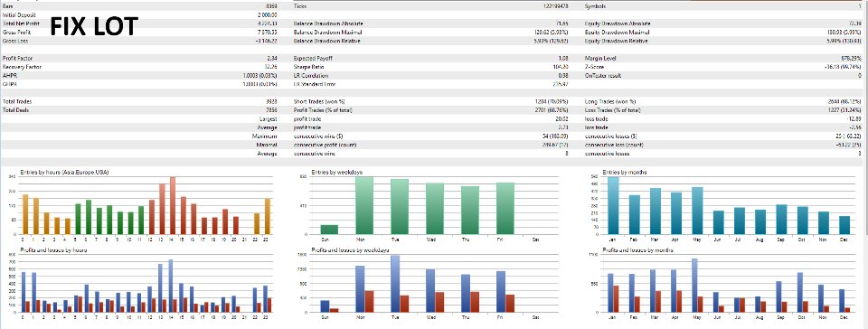This screenshot has width=868, height=329.
Task: Select the Profit Factor value 2.34
Action: click(x=272, y=58)
